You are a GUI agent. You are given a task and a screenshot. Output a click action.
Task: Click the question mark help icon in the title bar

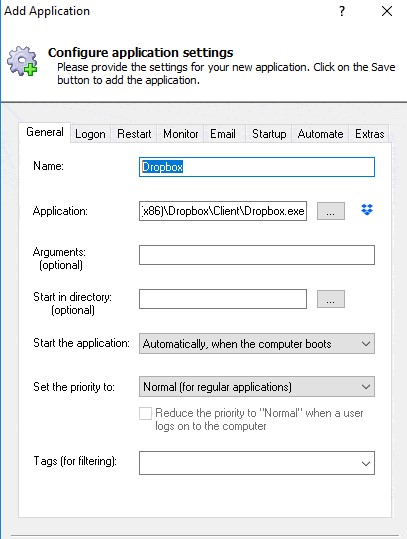342,11
